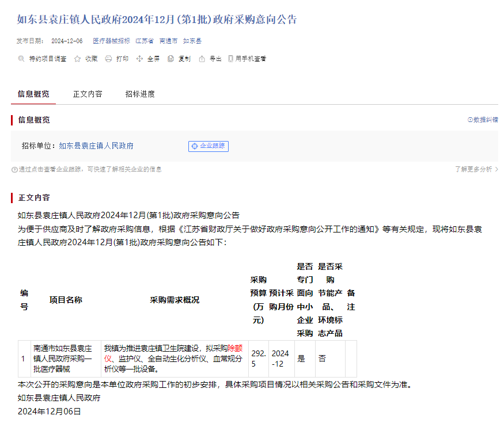The image size is (504, 423).
Task: Click the 数据纠错 correction icon
Action: point(470,120)
